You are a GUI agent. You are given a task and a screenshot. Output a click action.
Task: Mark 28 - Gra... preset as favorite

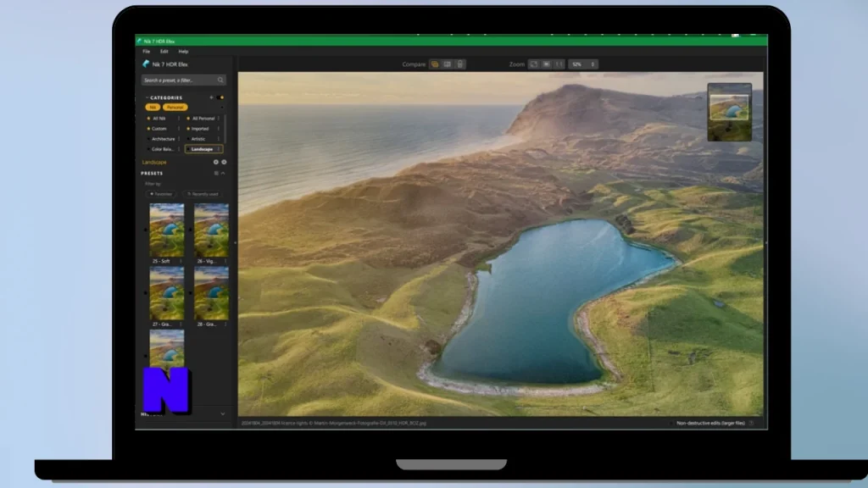pyautogui.click(x=191, y=293)
